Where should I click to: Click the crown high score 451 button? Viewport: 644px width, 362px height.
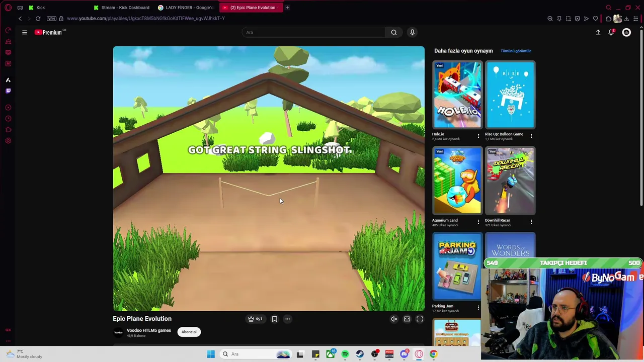[x=255, y=319]
